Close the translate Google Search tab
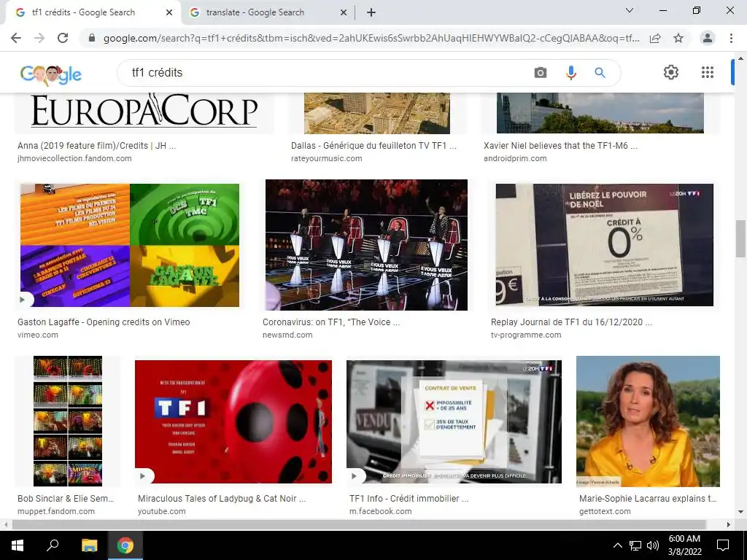 click(x=344, y=13)
